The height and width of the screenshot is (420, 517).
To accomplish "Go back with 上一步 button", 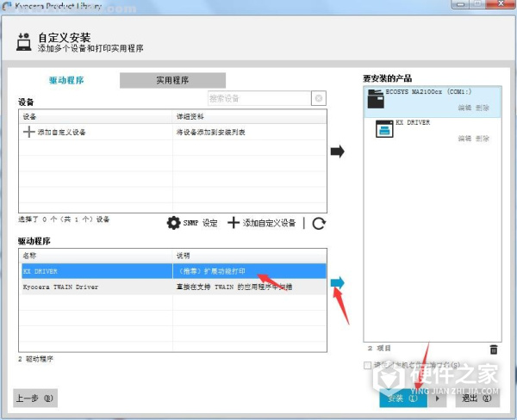I will click(x=35, y=398).
